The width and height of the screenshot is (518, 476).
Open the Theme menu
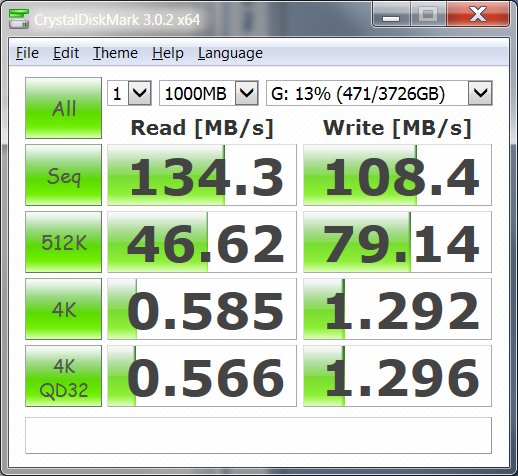point(115,53)
